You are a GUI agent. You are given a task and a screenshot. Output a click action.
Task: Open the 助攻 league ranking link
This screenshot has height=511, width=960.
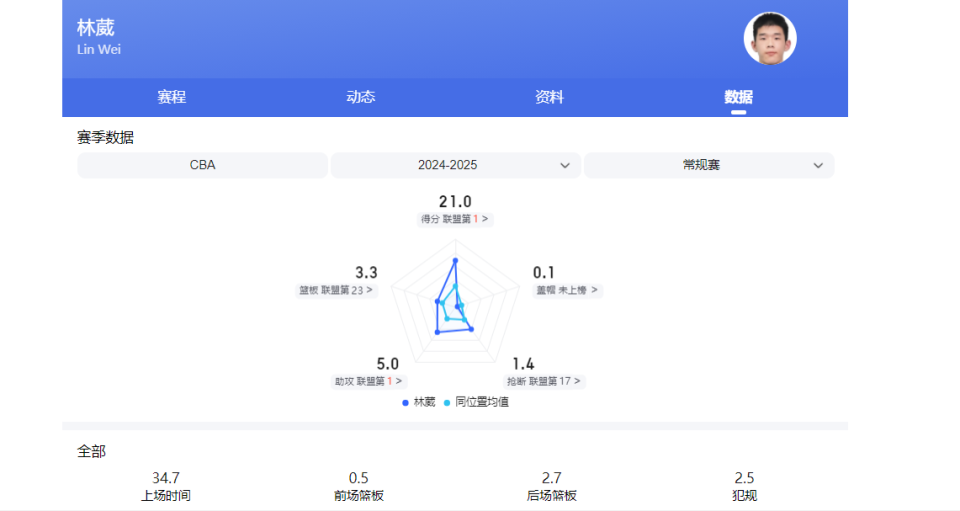369,381
